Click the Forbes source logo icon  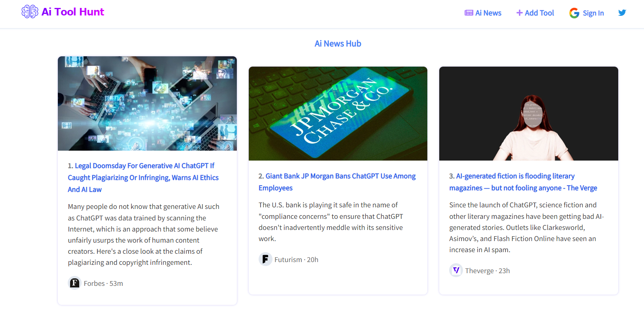click(x=74, y=283)
